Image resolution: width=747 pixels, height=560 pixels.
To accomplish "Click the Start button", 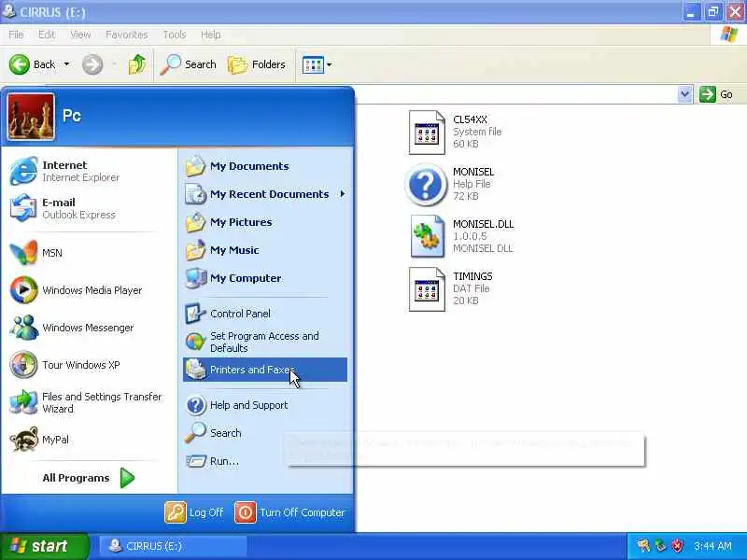I will (x=44, y=546).
